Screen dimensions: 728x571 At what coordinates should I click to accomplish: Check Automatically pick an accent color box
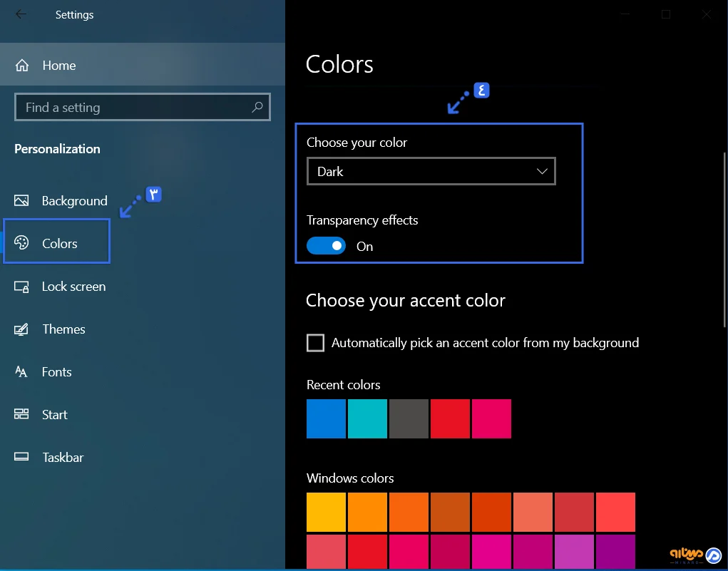(x=316, y=343)
